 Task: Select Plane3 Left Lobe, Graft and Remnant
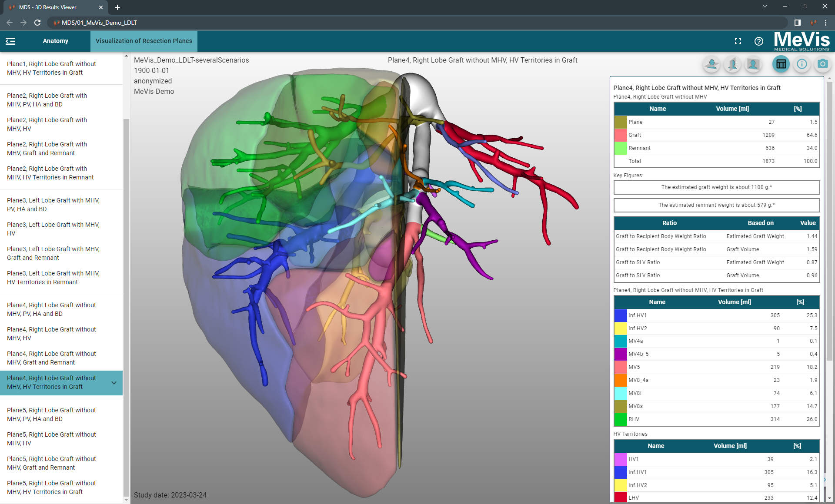tap(61, 253)
